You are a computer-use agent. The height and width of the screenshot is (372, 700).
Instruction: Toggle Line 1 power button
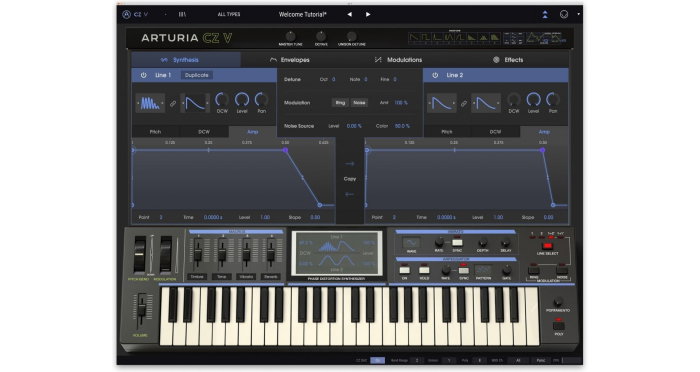[x=143, y=75]
